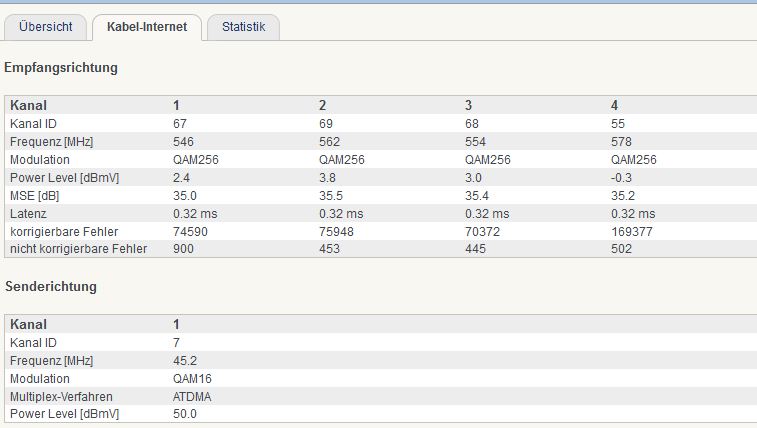This screenshot has height=428, width=757.
Task: Click channel 3 column header
Action: [468, 106]
